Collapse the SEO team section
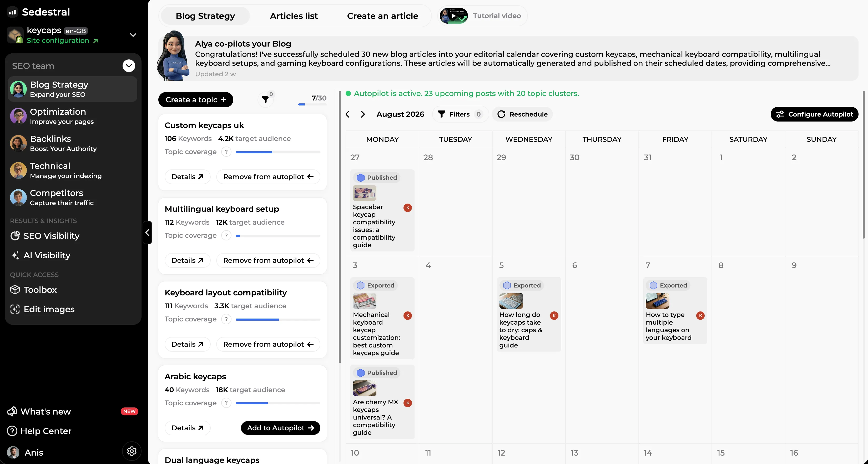The width and height of the screenshot is (868, 464). pyautogui.click(x=129, y=66)
